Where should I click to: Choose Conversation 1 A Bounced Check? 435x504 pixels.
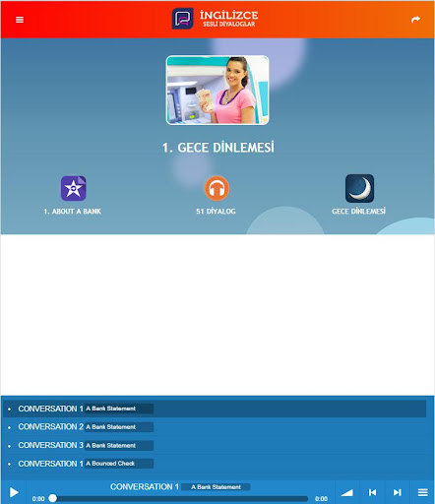tap(215, 464)
